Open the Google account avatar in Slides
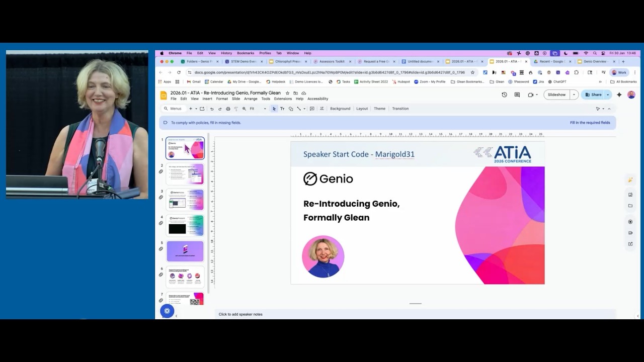Image resolution: width=644 pixels, height=362 pixels. click(x=631, y=95)
